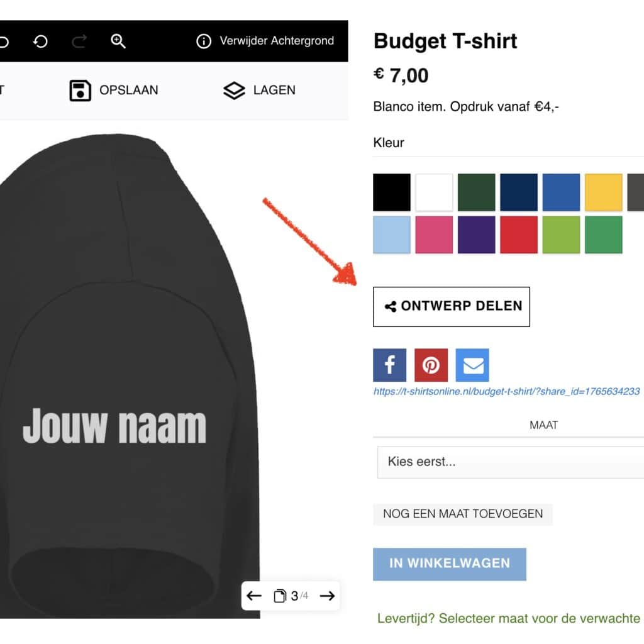Share design via Pinterest icon

coord(431,365)
